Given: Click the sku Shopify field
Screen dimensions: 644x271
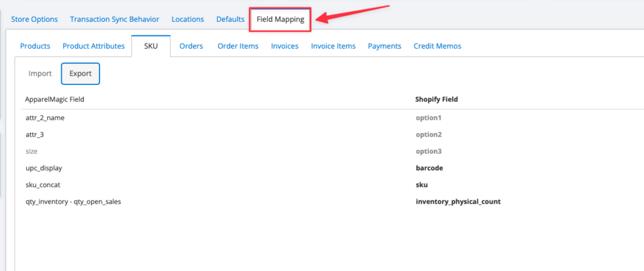Looking at the screenshot, I should click(x=422, y=185).
